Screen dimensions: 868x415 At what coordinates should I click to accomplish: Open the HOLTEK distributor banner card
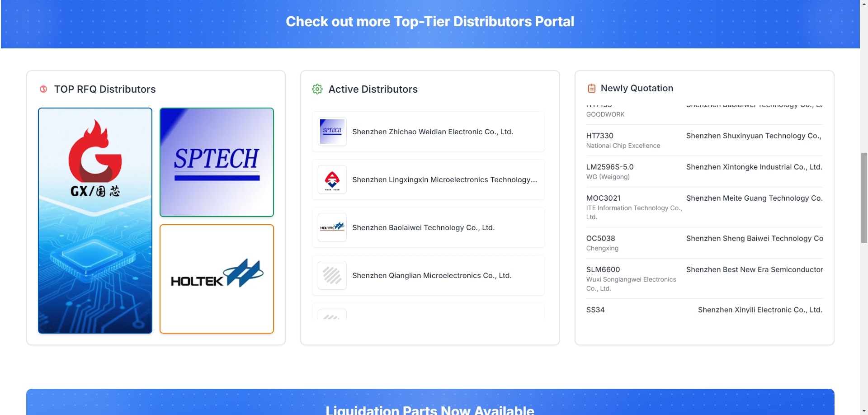[x=217, y=279]
